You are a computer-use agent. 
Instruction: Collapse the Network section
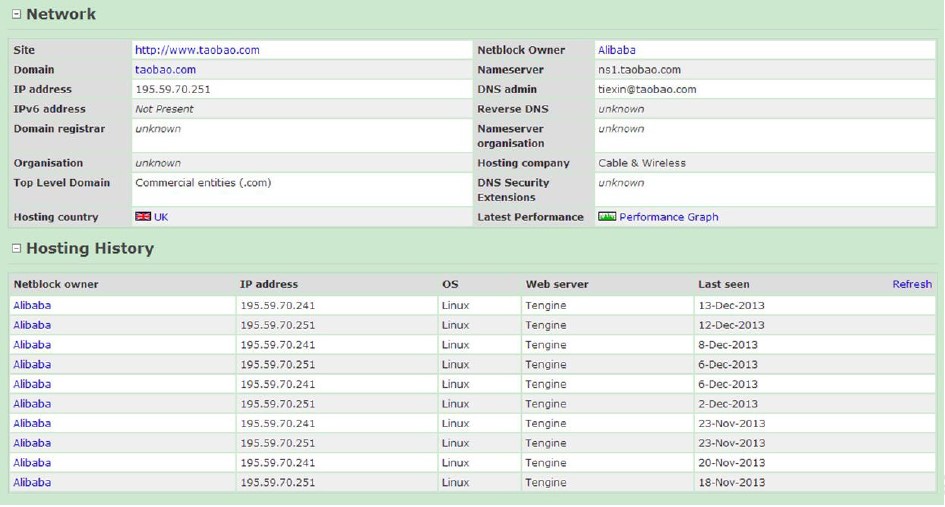coord(16,14)
